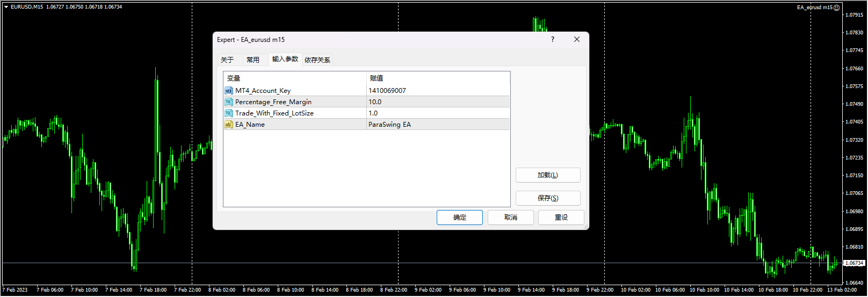Click the EA smiley face icon on chart
Viewport: 868px width, 297px height.
click(836, 8)
